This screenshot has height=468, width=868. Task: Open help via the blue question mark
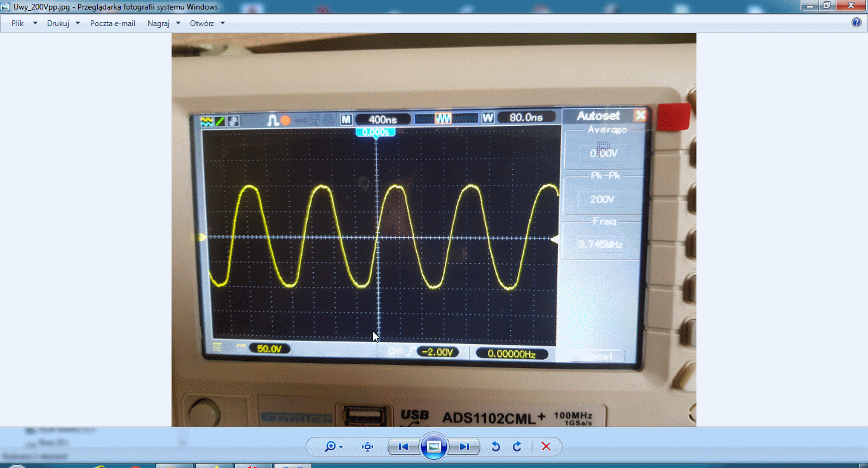[x=856, y=23]
